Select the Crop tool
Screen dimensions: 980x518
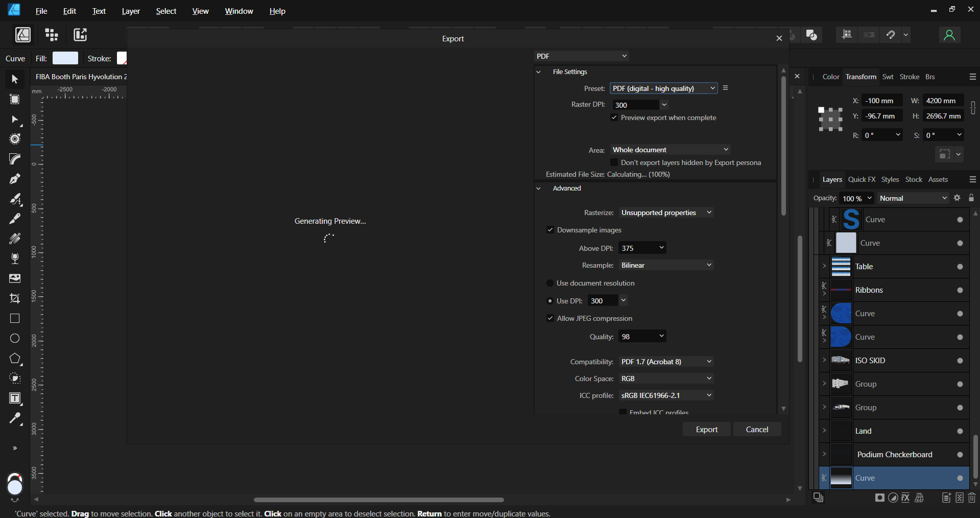15,298
